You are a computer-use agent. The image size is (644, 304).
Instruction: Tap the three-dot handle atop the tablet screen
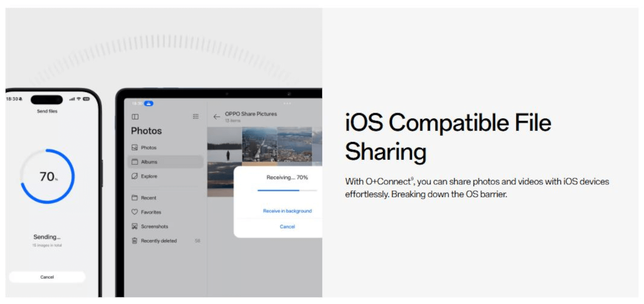[287, 103]
